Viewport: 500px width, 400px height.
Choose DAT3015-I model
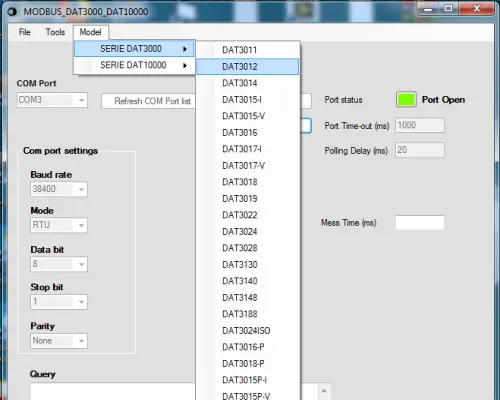(248, 99)
